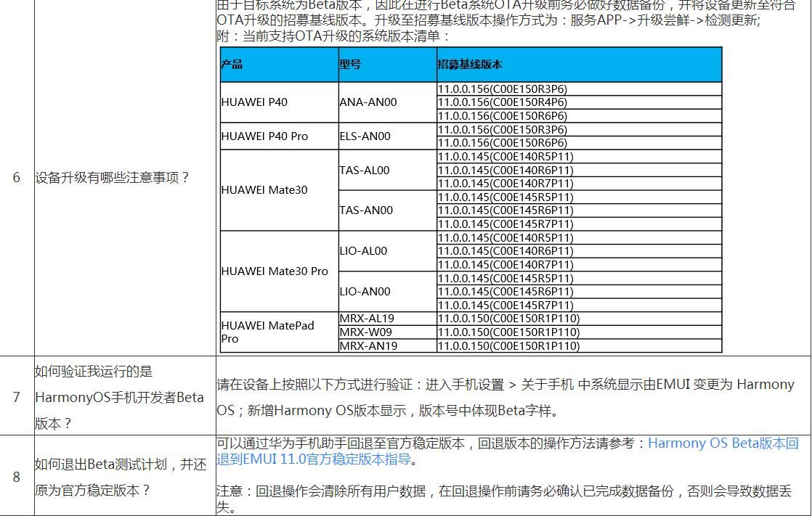Select the LIO-AN00 model cell

point(387,291)
